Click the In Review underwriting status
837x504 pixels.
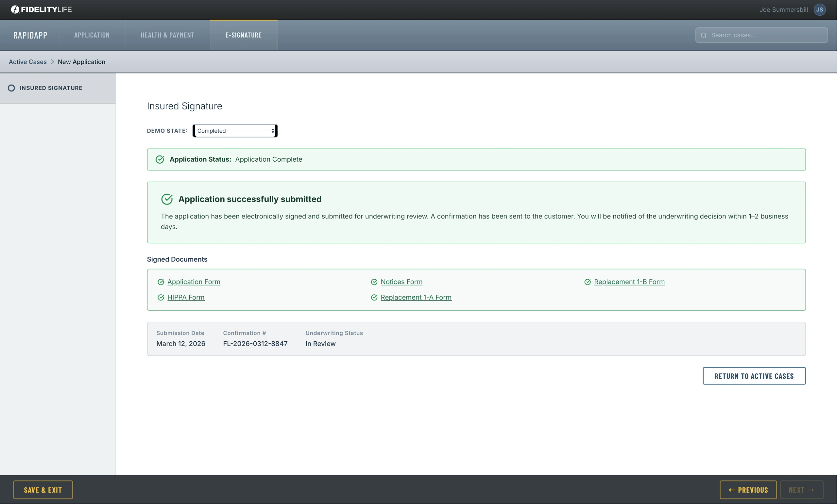point(320,344)
